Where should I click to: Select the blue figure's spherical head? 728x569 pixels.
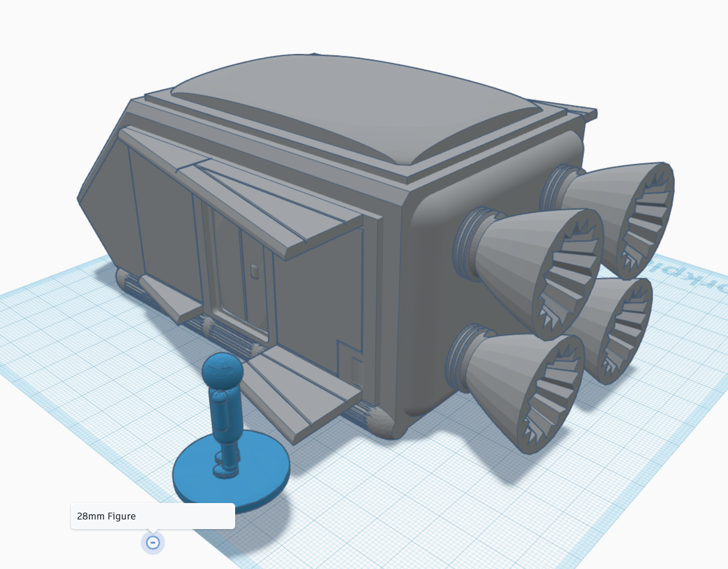point(223,371)
